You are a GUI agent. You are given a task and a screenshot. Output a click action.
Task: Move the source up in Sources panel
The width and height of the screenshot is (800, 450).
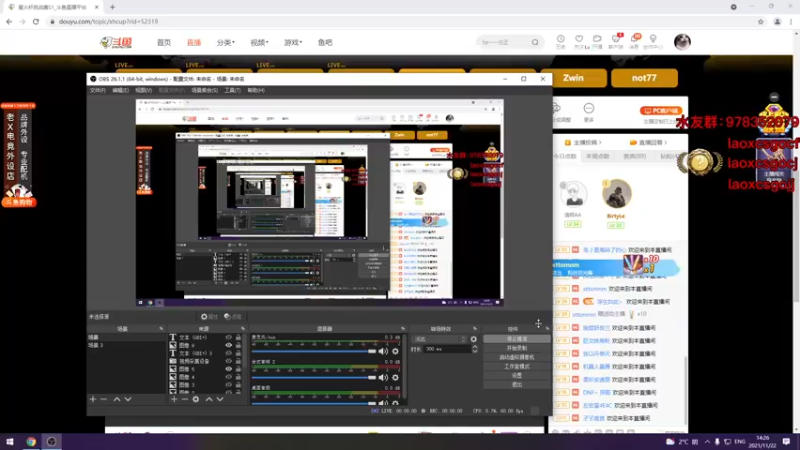[x=209, y=399]
